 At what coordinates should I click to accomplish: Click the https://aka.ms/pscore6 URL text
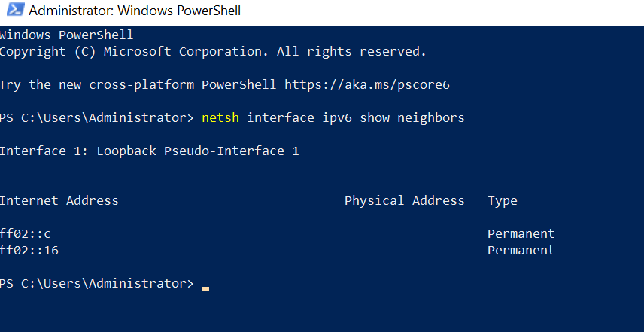click(367, 85)
